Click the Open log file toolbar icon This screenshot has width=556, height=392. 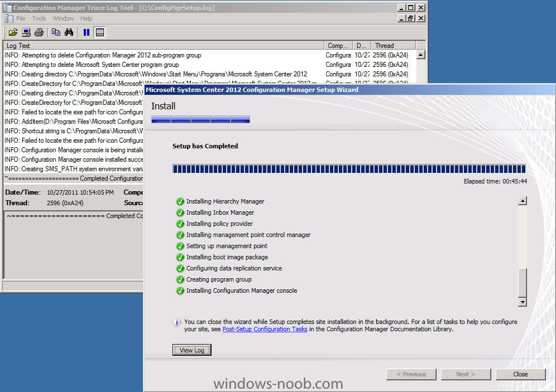[x=13, y=32]
